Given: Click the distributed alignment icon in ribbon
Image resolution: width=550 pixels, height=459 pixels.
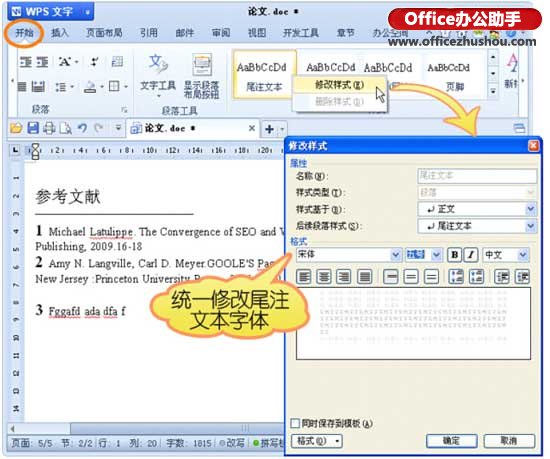Looking at the screenshot, I should click(x=39, y=87).
